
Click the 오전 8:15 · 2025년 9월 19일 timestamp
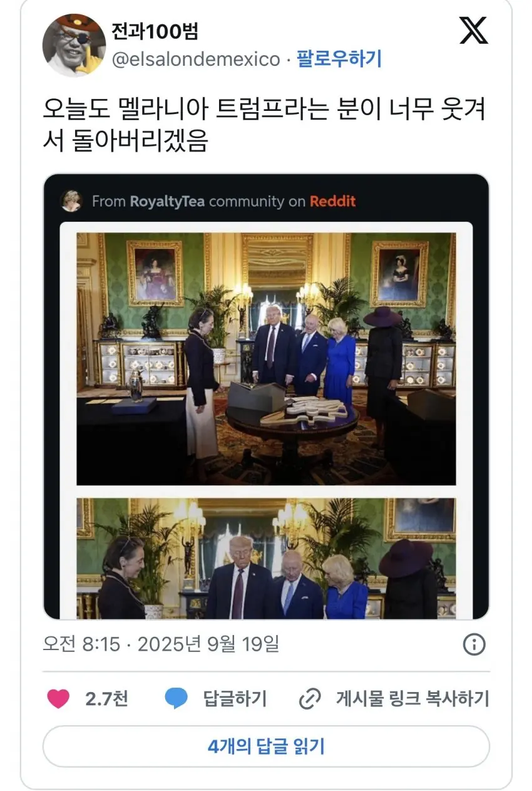[161, 644]
